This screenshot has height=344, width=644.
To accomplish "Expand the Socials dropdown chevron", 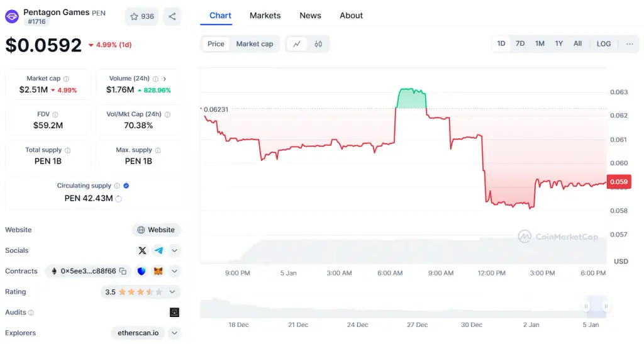I will click(175, 250).
